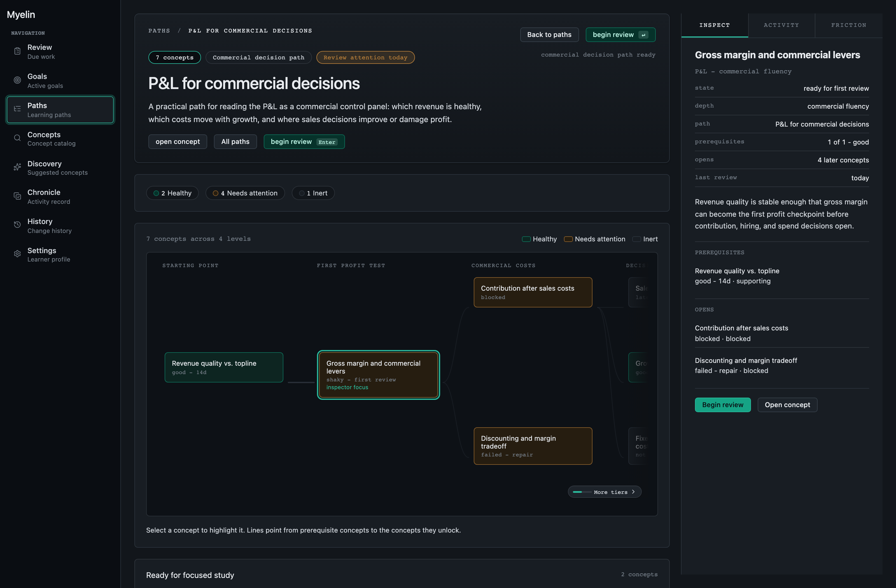896x588 pixels.
Task: Toggle the 2 Healthy filter chip
Action: click(172, 193)
